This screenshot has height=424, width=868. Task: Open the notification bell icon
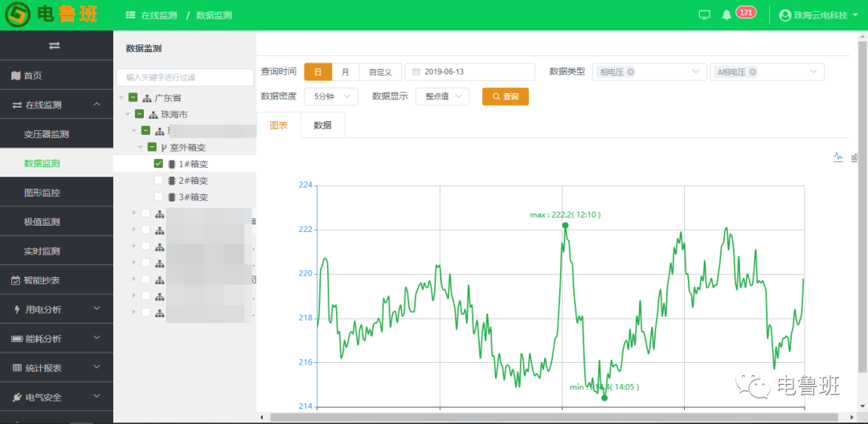click(727, 14)
